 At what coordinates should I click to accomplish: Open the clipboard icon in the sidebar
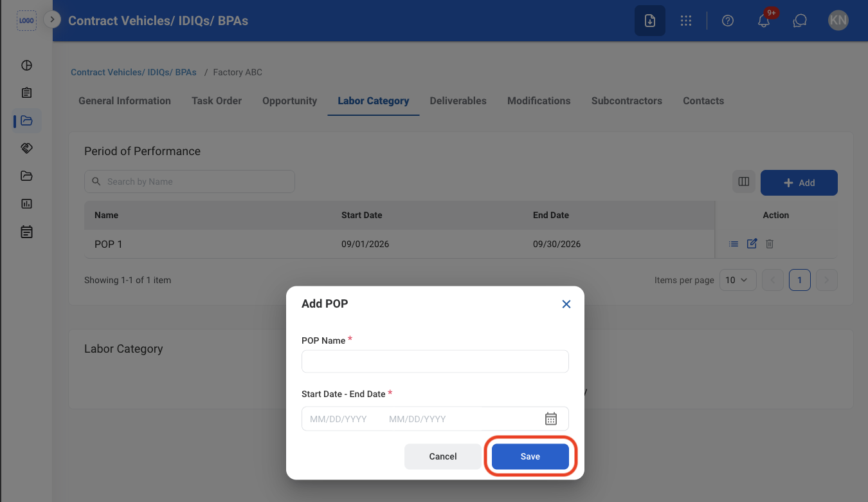(26, 93)
